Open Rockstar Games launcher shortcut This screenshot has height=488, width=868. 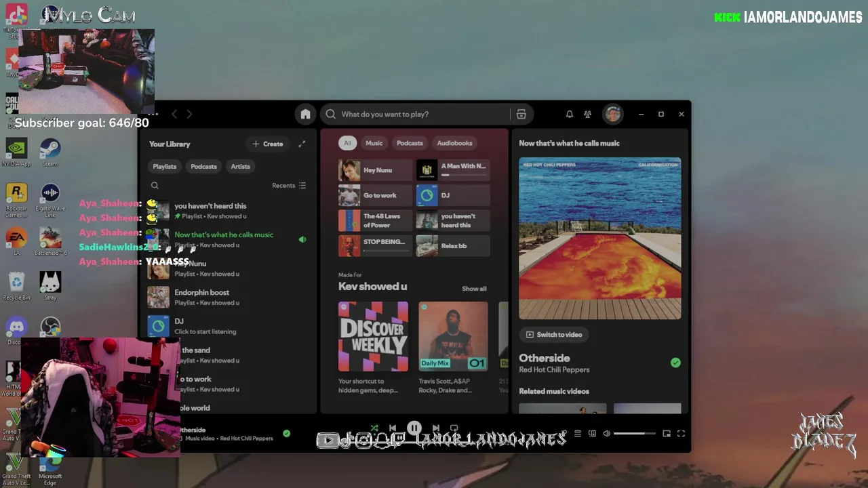tap(16, 201)
